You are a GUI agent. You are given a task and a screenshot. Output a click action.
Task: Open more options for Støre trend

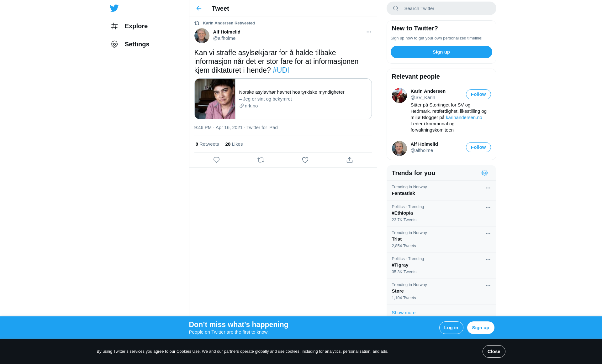point(488,286)
